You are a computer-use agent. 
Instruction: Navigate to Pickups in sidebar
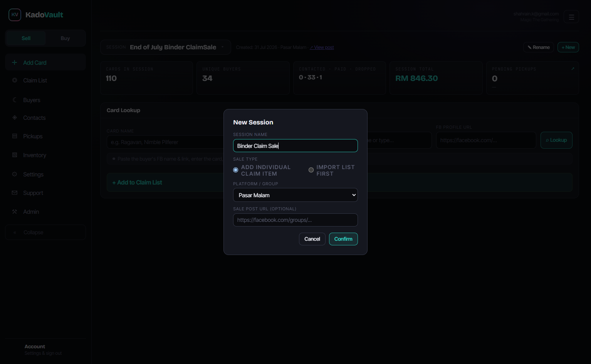(x=45, y=136)
